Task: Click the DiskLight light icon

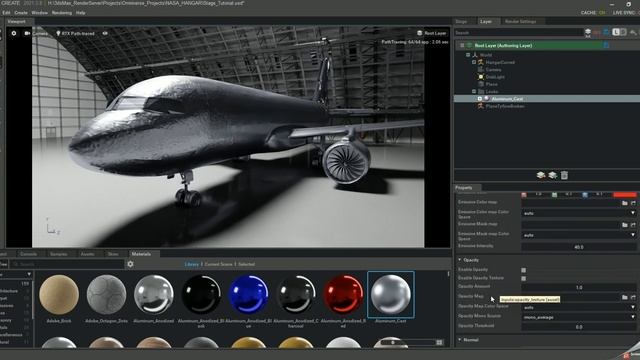Action: (481, 77)
